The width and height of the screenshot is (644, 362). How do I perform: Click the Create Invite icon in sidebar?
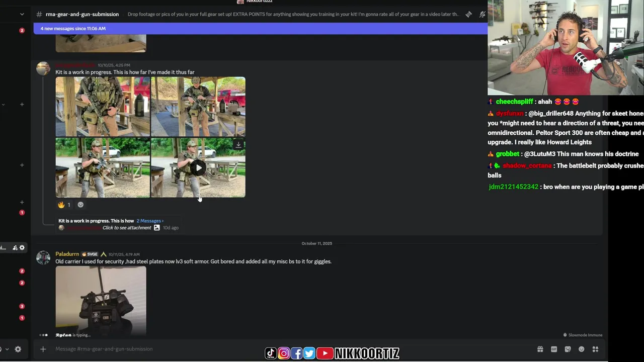[15, 247]
